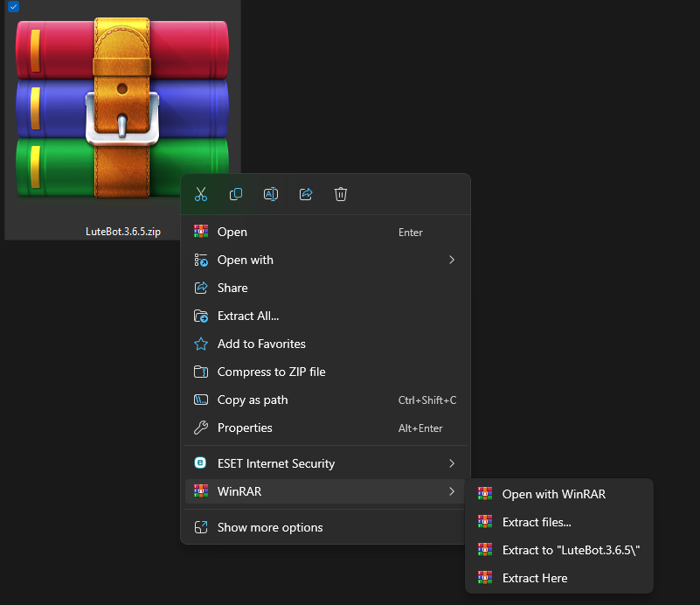Click the zip folder icon beside Compress
700x605 pixels.
tap(201, 372)
